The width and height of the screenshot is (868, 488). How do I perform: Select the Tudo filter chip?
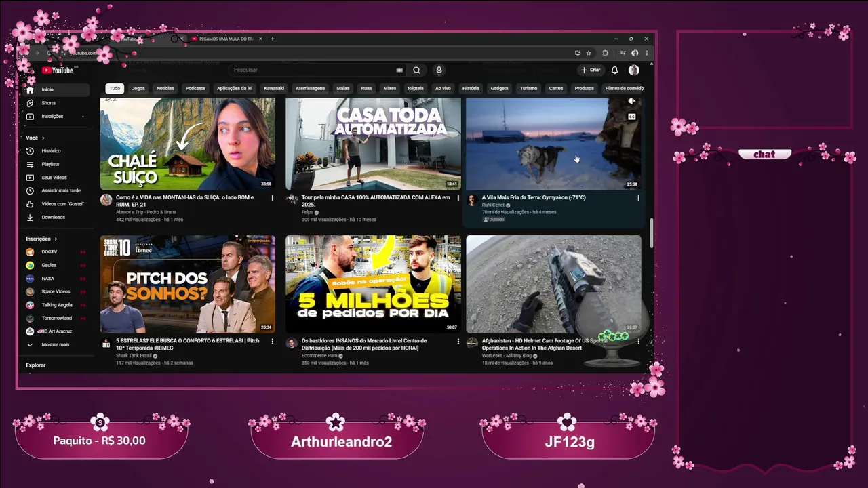click(x=115, y=88)
